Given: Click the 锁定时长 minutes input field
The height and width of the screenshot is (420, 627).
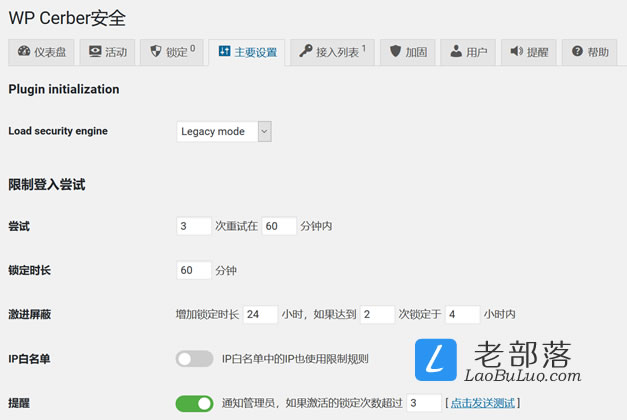Looking at the screenshot, I should [194, 270].
